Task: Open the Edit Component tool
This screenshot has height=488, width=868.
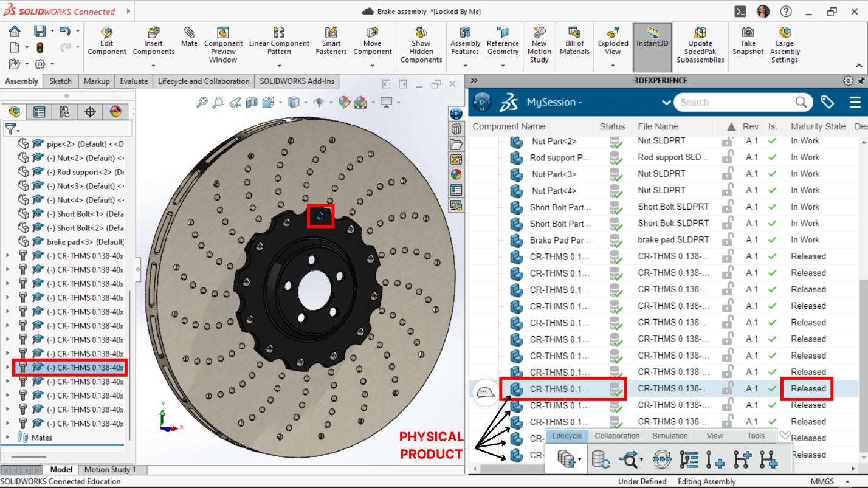Action: pyautogui.click(x=107, y=41)
